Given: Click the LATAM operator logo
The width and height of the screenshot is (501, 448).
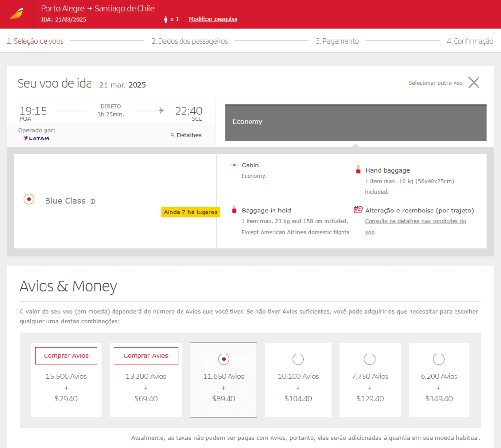Looking at the screenshot, I should coord(37,138).
